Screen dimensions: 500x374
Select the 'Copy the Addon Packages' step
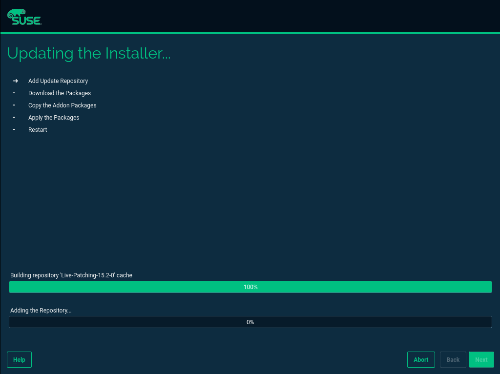coord(62,105)
